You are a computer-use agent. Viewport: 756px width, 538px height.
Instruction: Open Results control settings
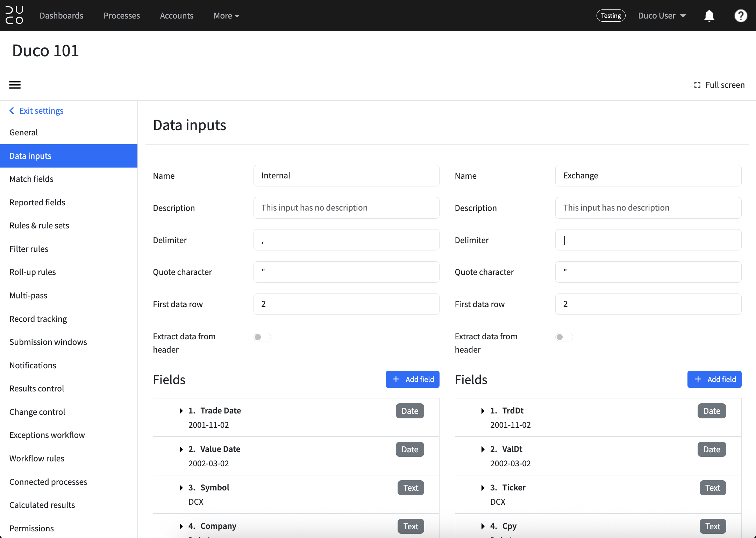coord(69,389)
